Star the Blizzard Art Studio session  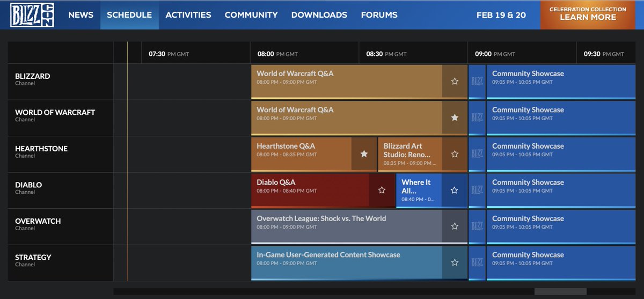[x=455, y=154]
